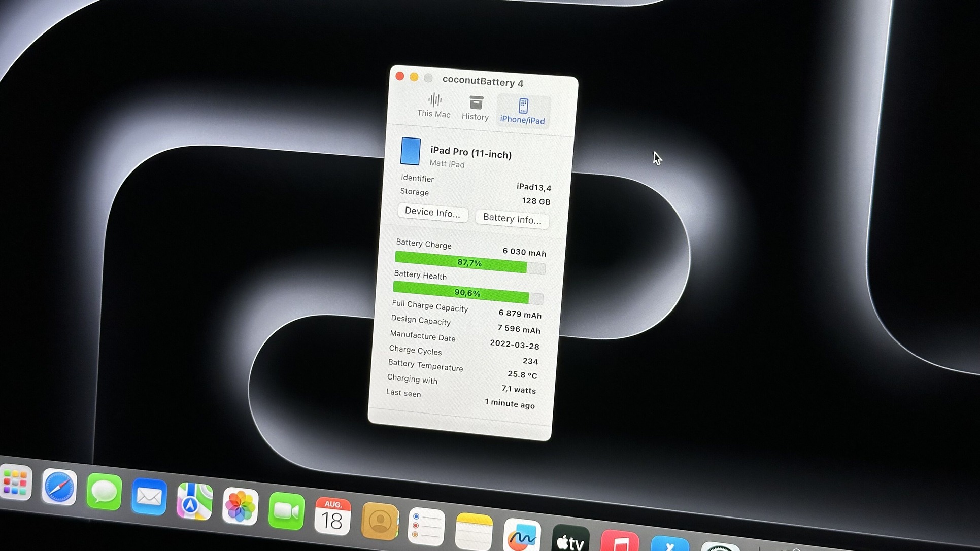
Task: Start FaceTime from the dock
Action: point(286,511)
